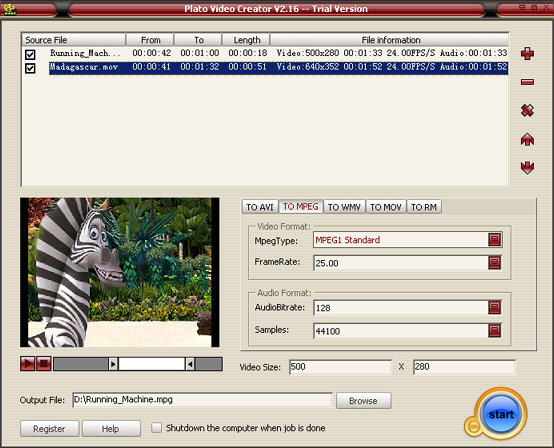This screenshot has height=448, width=554.
Task: Uncheck the Madagascar.mov file checkbox
Action: (30, 68)
